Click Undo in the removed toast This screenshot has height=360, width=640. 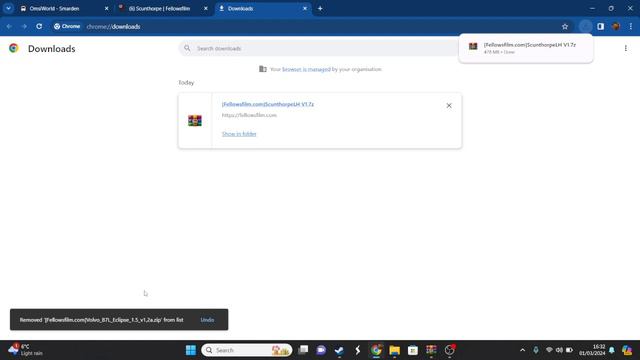pos(207,320)
